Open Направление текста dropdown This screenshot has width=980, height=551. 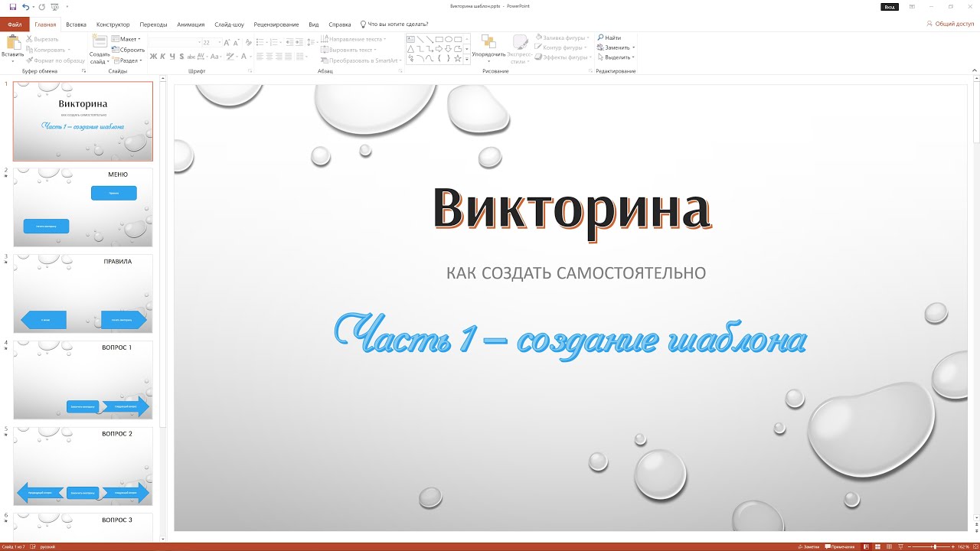(354, 39)
